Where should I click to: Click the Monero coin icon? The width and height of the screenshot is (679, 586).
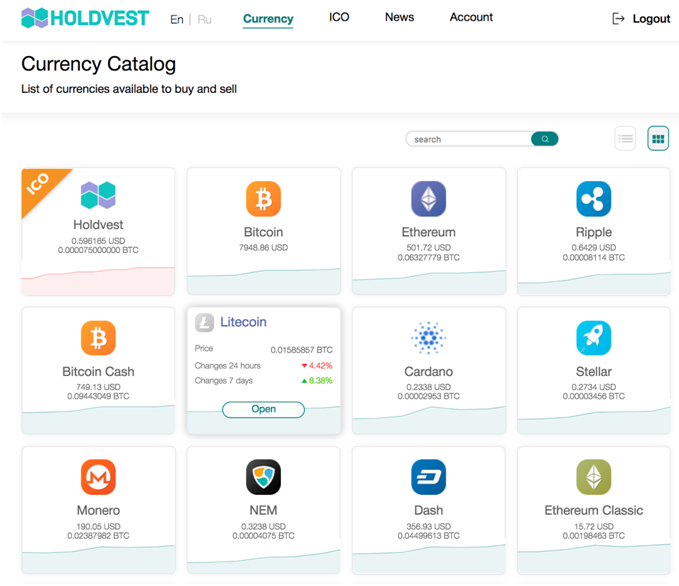click(x=98, y=477)
